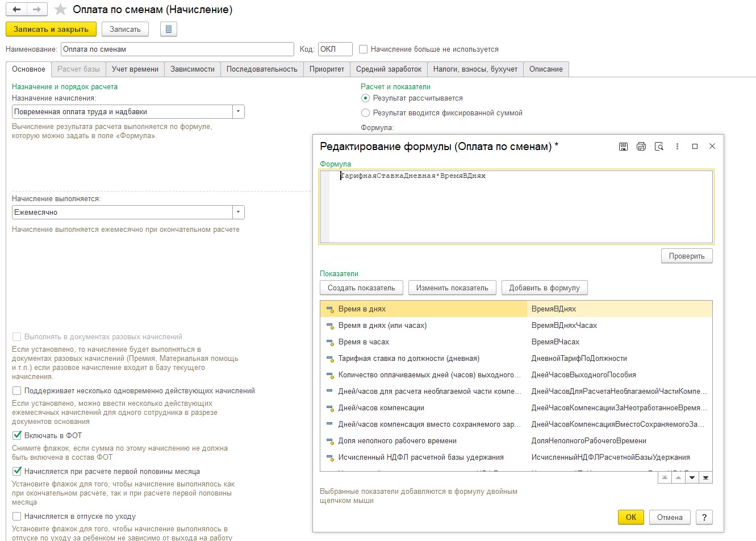This screenshot has height=541, width=756.
Task: Open the 'Начисление выполняется' dropdown list
Action: 239,213
